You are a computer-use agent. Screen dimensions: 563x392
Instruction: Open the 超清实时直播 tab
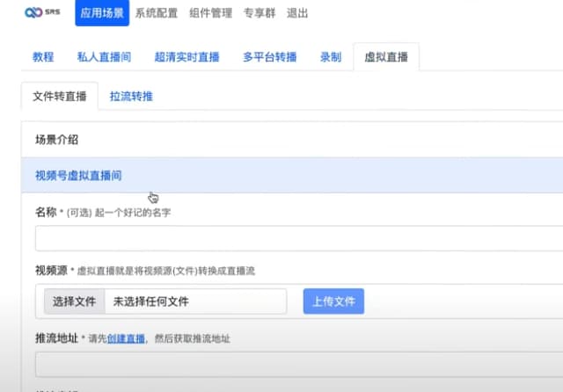coord(186,57)
